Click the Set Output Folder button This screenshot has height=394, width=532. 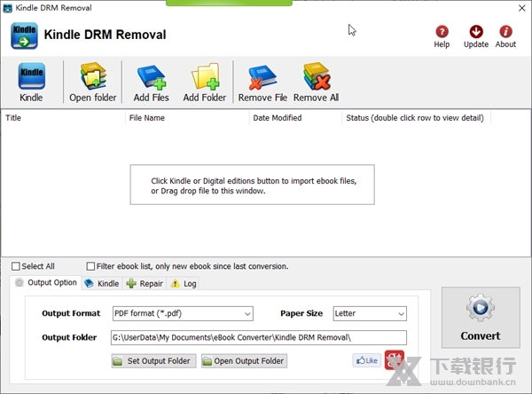153,360
